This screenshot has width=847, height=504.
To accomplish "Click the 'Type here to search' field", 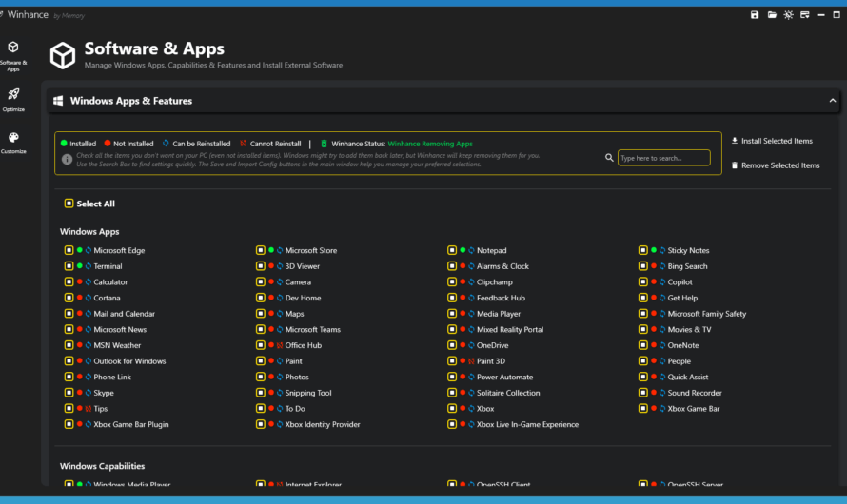I will (663, 158).
